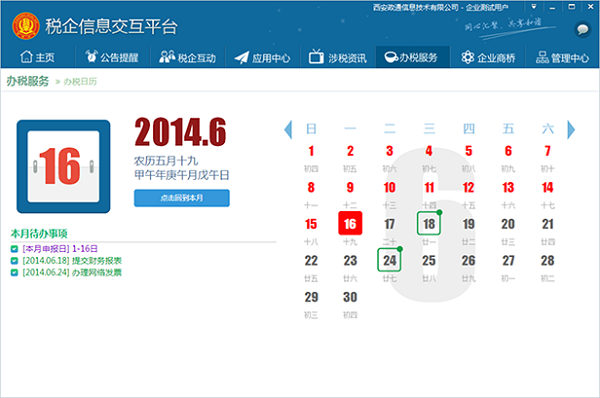
Task: Toggle checkbox for 提交财务报表 item
Action: click(x=14, y=261)
